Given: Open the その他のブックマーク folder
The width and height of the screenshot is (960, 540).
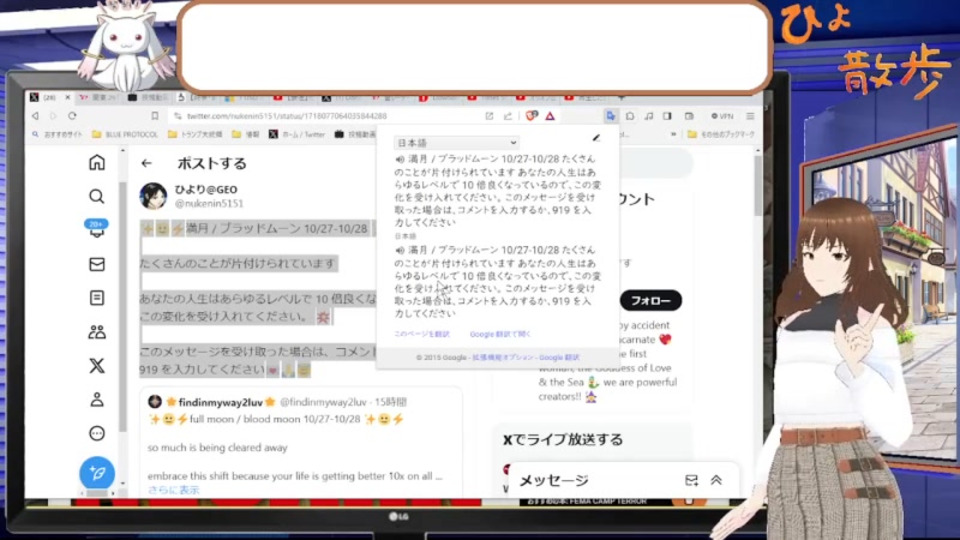Looking at the screenshot, I should coord(721,134).
